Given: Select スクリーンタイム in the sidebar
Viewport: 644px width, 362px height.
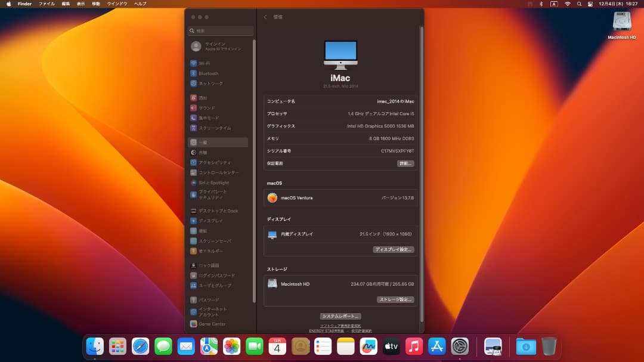Looking at the screenshot, I should coord(212,128).
